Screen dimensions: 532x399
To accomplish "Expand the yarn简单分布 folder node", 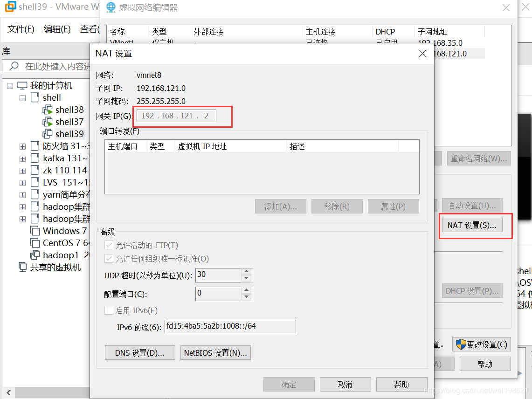I will tap(22, 195).
